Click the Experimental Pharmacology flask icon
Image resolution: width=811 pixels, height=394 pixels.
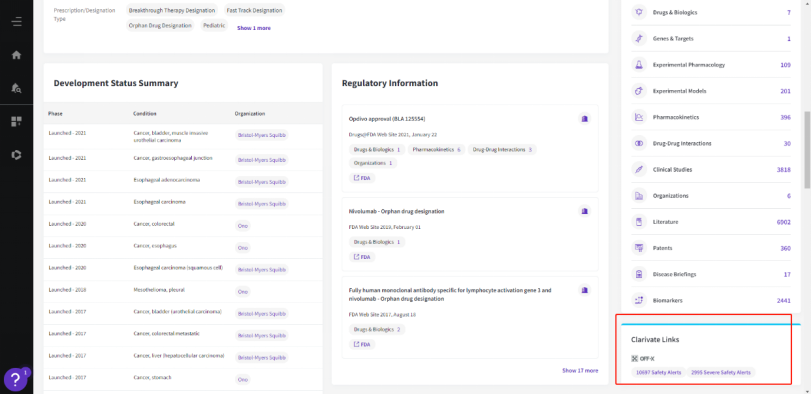(x=639, y=65)
